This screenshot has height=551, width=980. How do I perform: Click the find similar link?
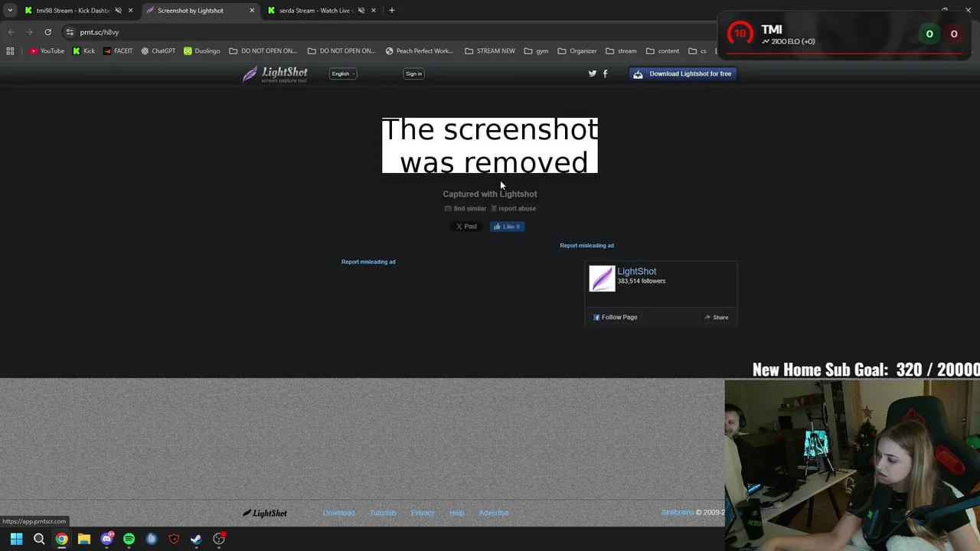(465, 208)
